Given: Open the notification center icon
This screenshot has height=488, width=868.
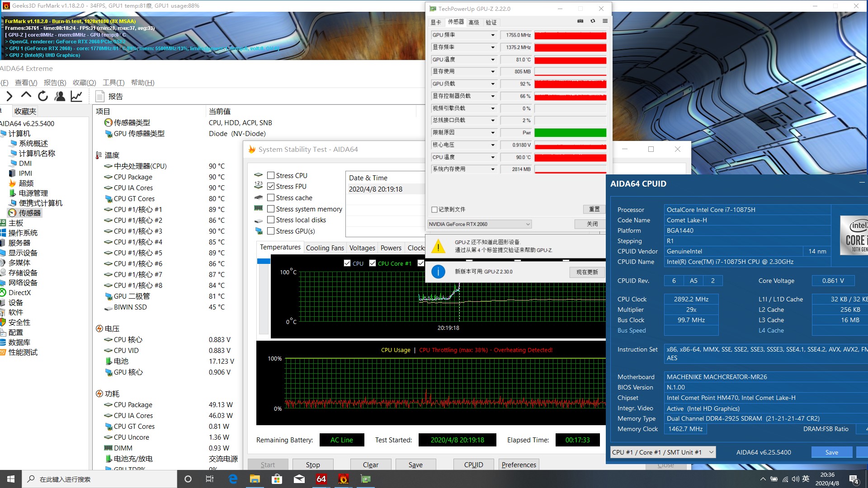Looking at the screenshot, I should 854,479.
